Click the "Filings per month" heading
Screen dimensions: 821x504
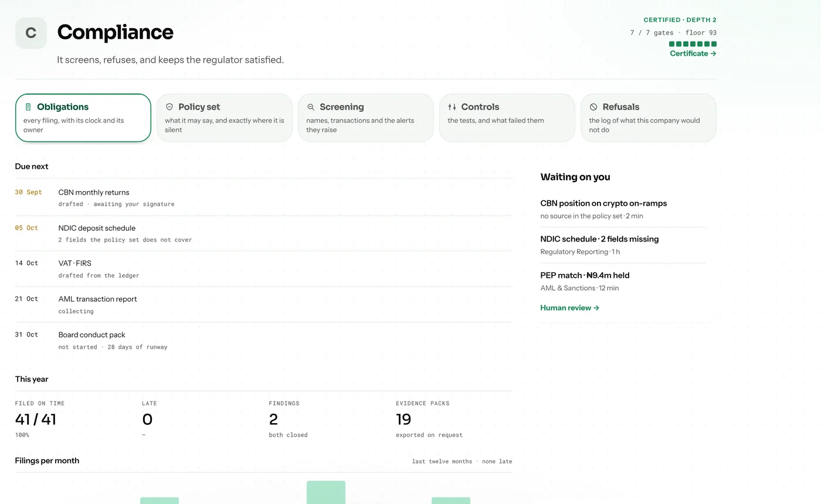coord(47,461)
